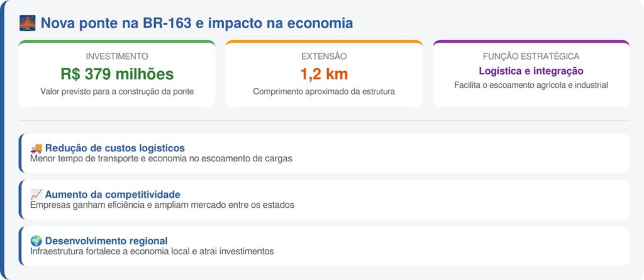Viewport: 644px width, 280px height.
Task: Open 'Redução de custos logísticos' item
Action: 114,148
